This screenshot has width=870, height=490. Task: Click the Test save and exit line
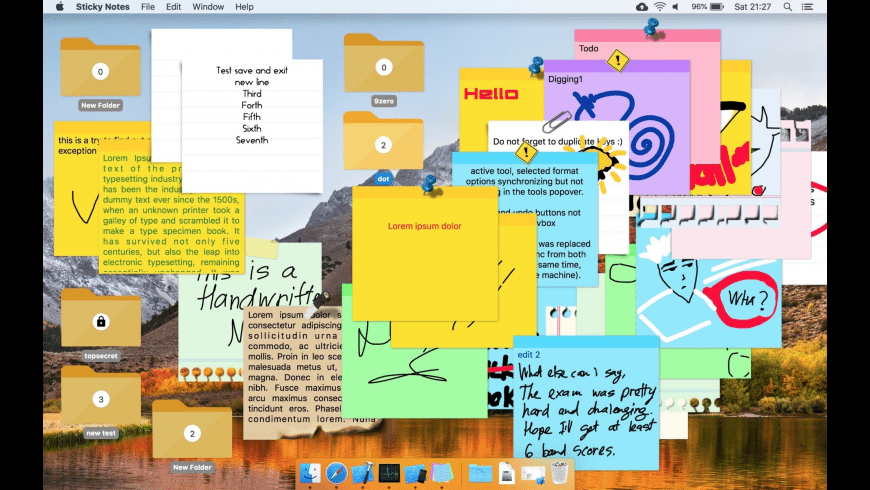(x=252, y=70)
